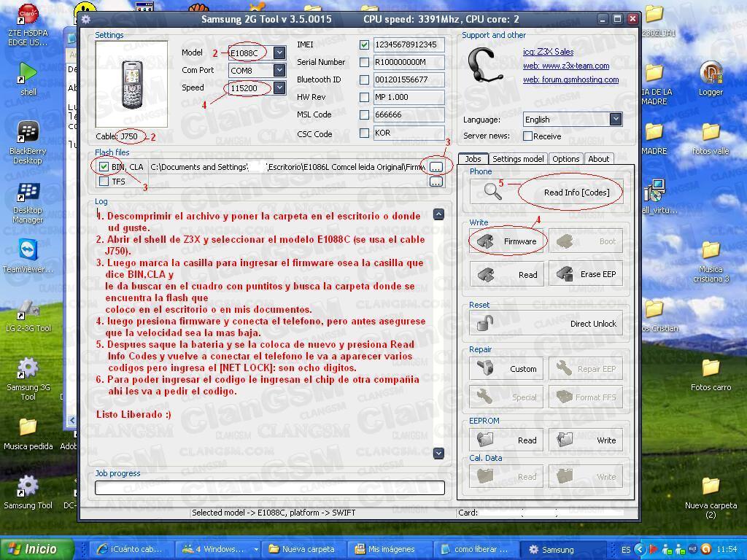747x560 pixels.
Task: Switch to the Settings model tab
Action: click(517, 159)
